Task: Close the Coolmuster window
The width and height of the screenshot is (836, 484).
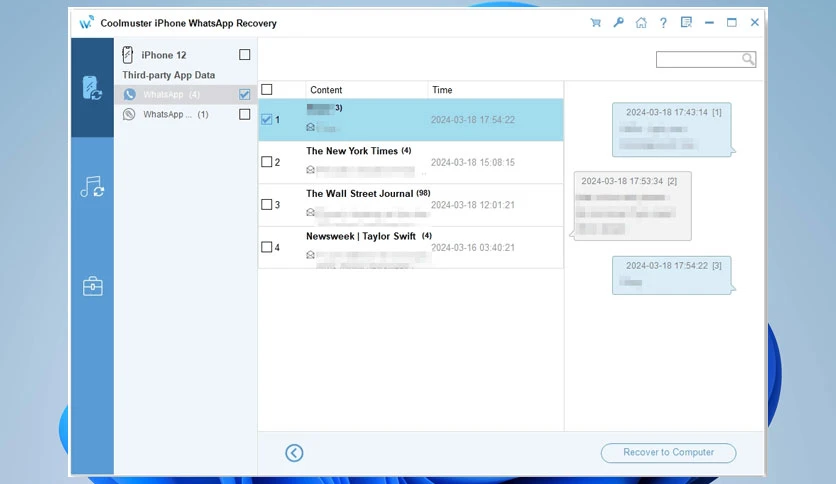Action: click(x=754, y=22)
